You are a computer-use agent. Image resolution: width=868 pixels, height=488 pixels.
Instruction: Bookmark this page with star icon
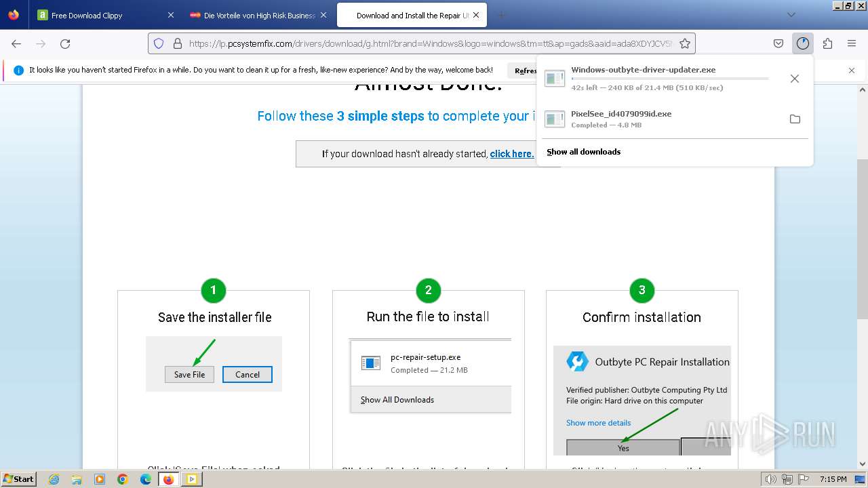click(685, 43)
